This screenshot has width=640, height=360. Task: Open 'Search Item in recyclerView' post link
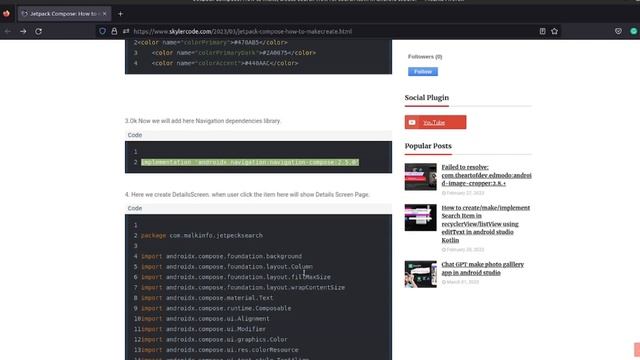click(x=486, y=224)
